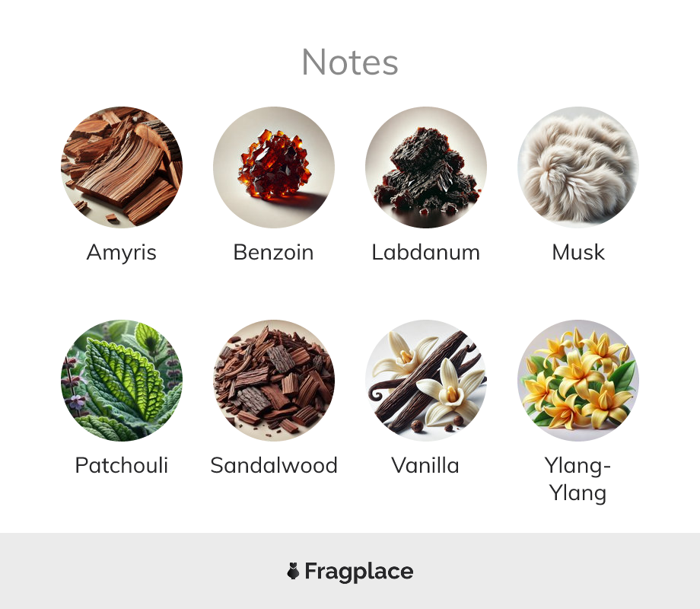Click the Benzoin text label

point(274,252)
